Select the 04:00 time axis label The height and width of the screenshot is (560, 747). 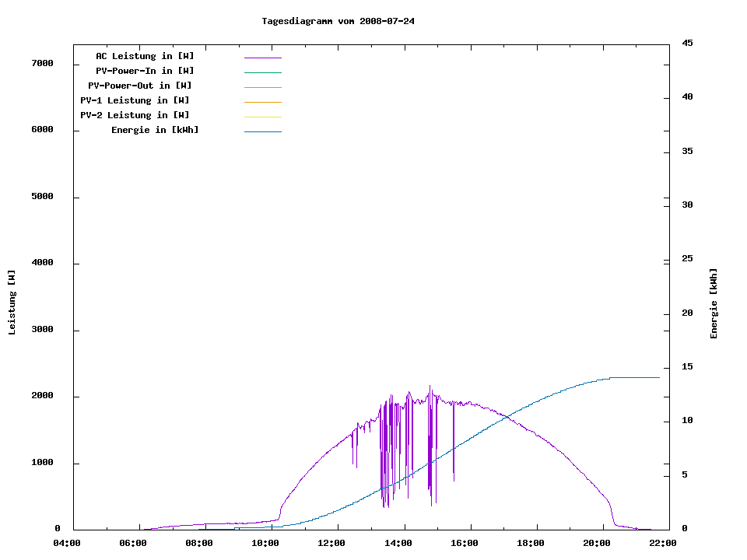(66, 544)
